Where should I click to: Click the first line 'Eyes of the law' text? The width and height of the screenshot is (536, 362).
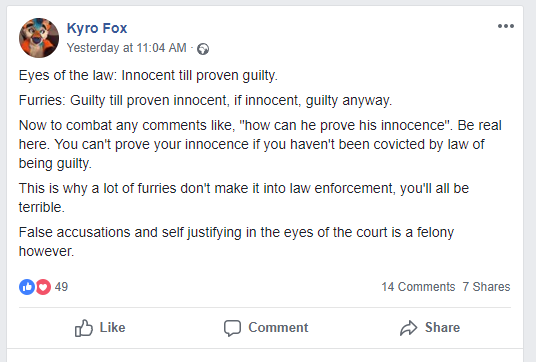[148, 76]
